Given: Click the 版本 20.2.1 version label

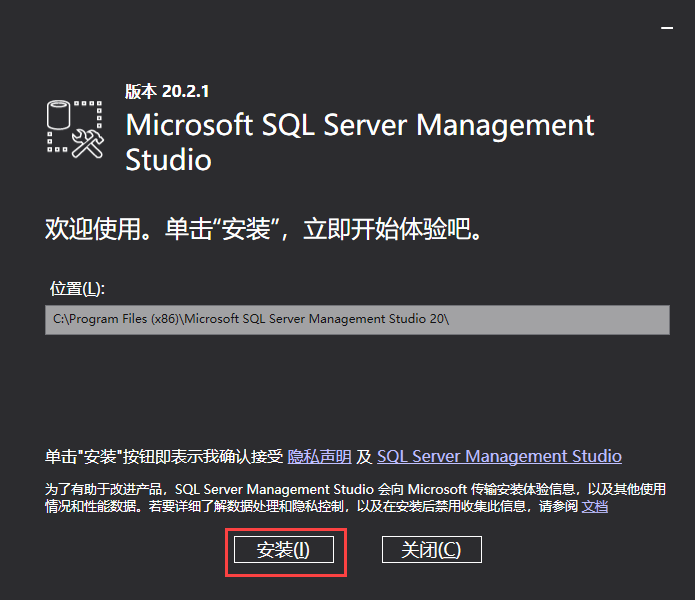Looking at the screenshot, I should point(165,91).
